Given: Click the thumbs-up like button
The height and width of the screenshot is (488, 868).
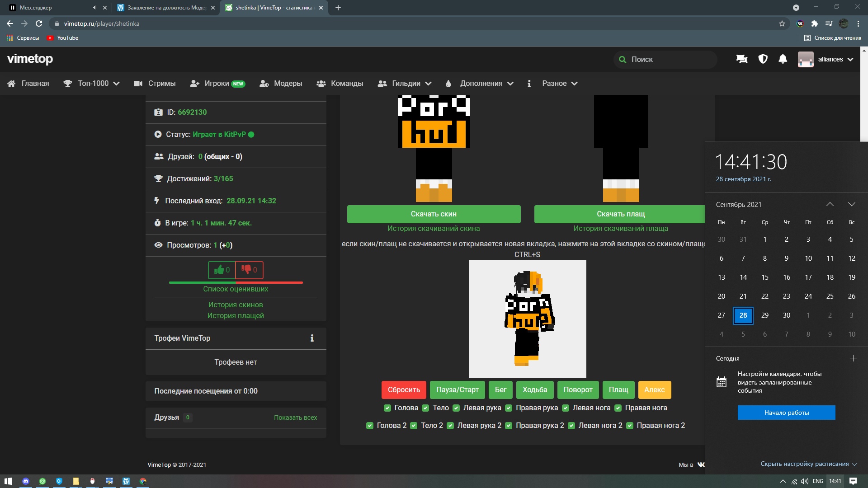Looking at the screenshot, I should click(x=222, y=270).
